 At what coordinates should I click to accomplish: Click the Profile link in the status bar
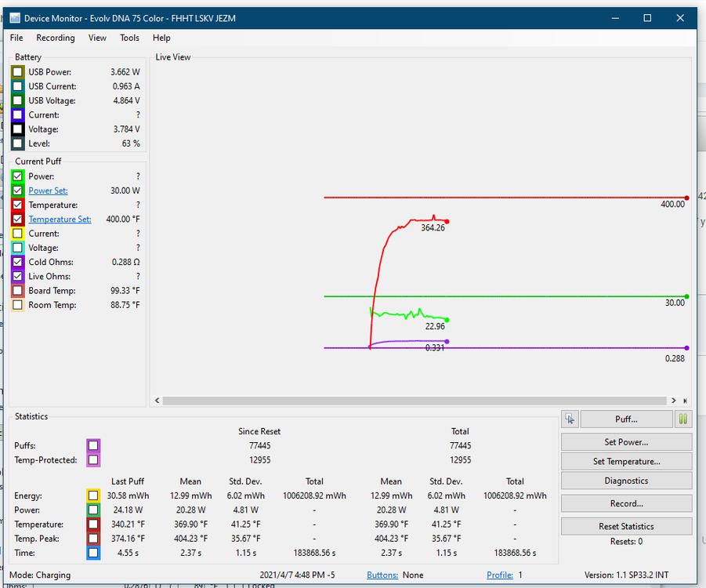pyautogui.click(x=499, y=575)
